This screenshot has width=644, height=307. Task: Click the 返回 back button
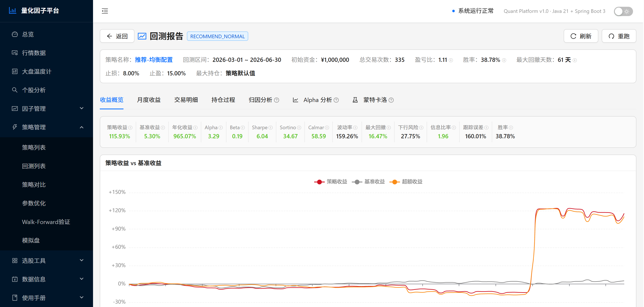pos(117,36)
